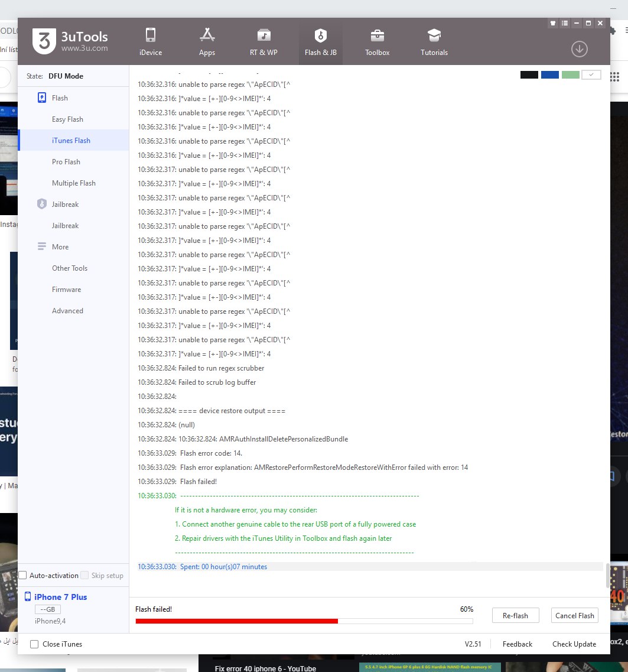Click Check Update in the footer
The width and height of the screenshot is (628, 672).
click(574, 644)
